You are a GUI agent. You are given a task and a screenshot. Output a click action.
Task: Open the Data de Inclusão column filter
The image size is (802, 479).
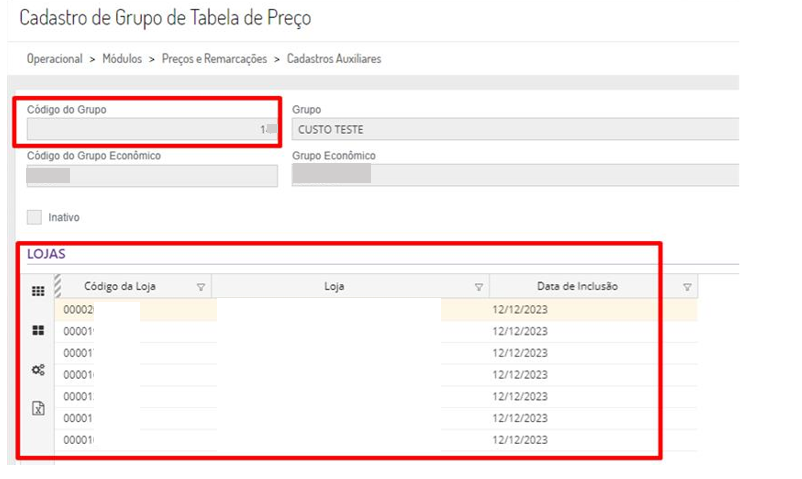coord(687,287)
